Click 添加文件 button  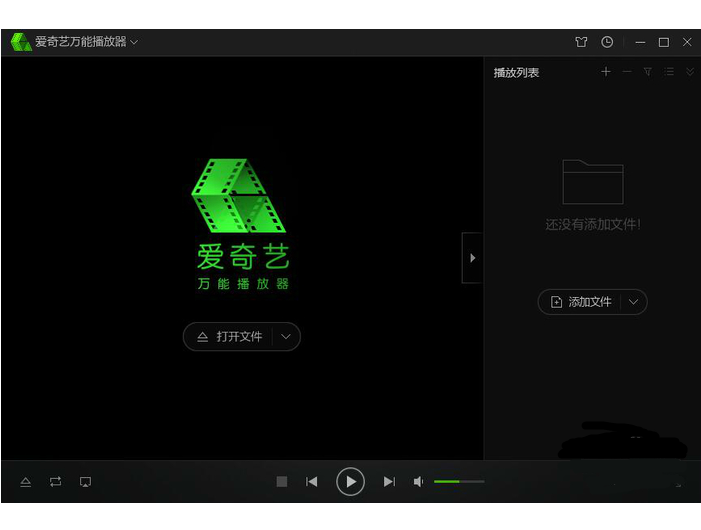pos(580,302)
